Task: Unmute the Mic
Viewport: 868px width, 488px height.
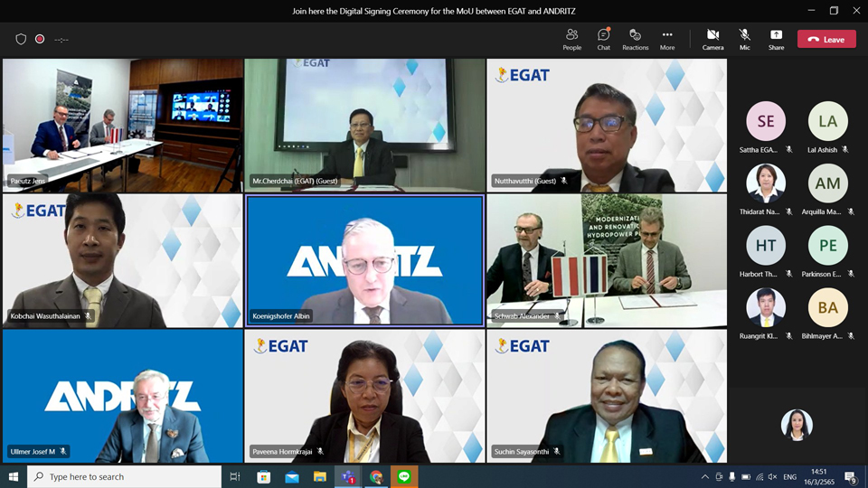Action: 744,39
